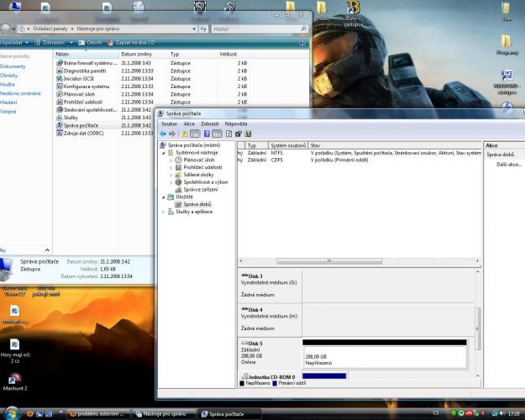Open the Nápověda menu
This screenshot has width=525, height=420.
click(236, 124)
